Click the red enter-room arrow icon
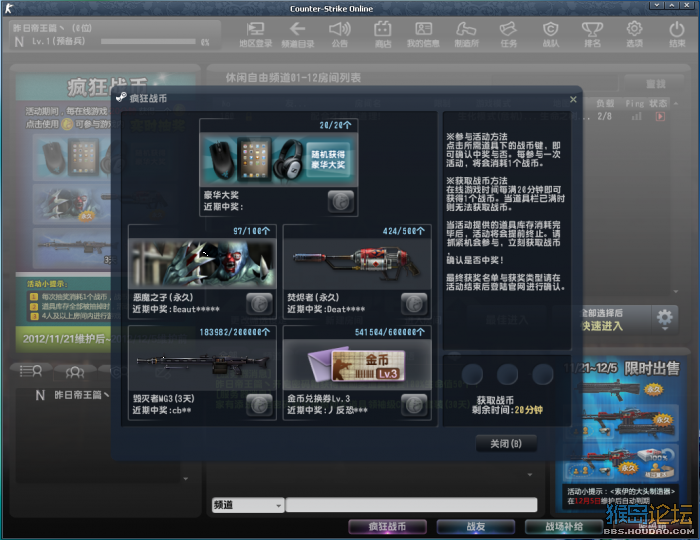The width and height of the screenshot is (700, 540). point(660,116)
